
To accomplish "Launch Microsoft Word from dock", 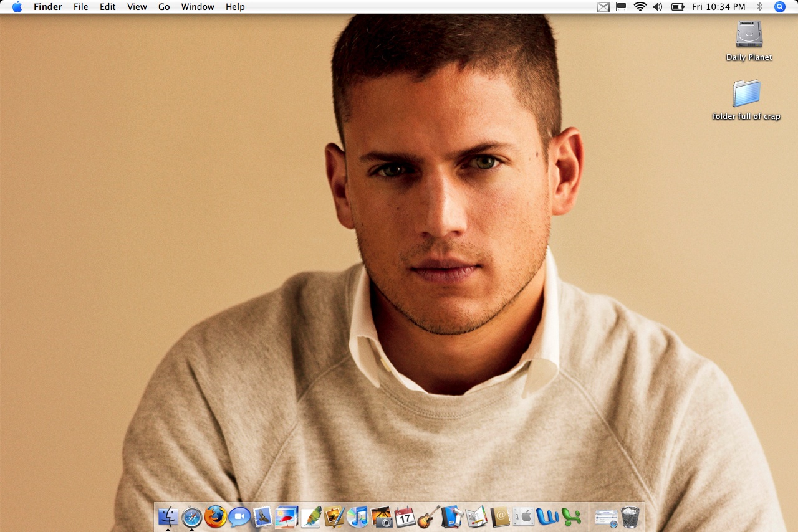I will click(x=547, y=516).
